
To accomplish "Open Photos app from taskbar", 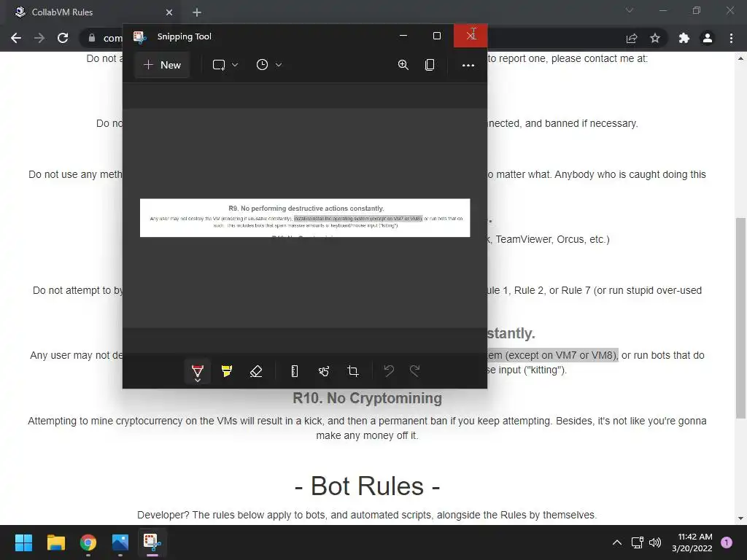I will [120, 542].
